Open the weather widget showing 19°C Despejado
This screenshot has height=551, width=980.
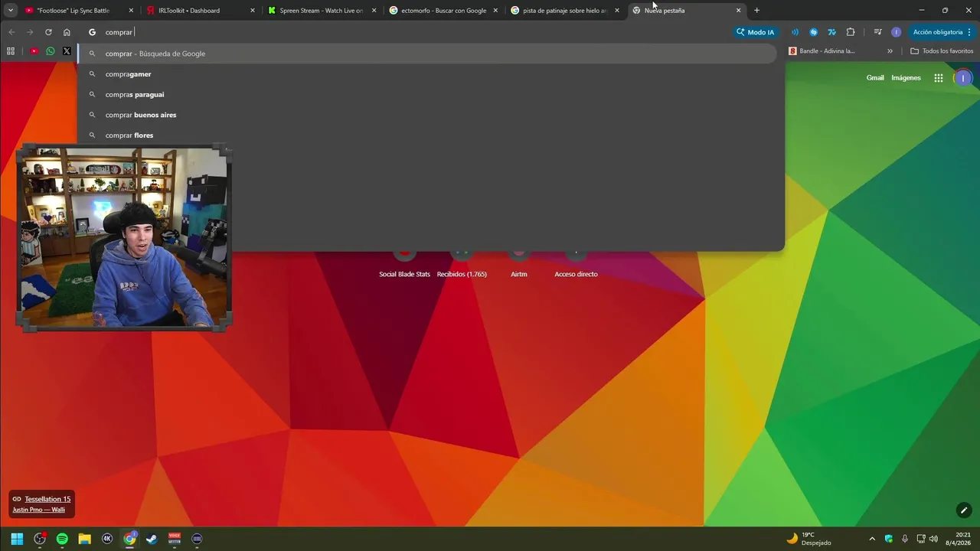(x=808, y=539)
